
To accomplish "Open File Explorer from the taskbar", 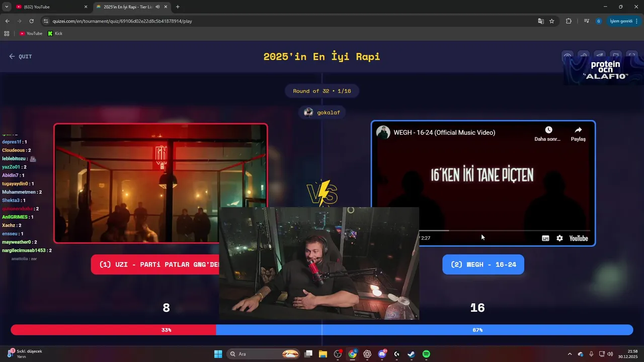I will (x=323, y=354).
